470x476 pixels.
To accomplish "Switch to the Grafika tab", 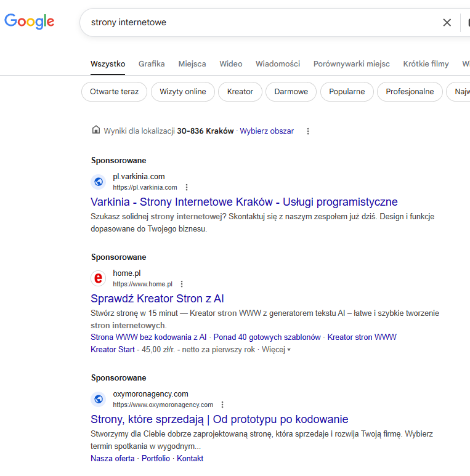I will (x=152, y=64).
